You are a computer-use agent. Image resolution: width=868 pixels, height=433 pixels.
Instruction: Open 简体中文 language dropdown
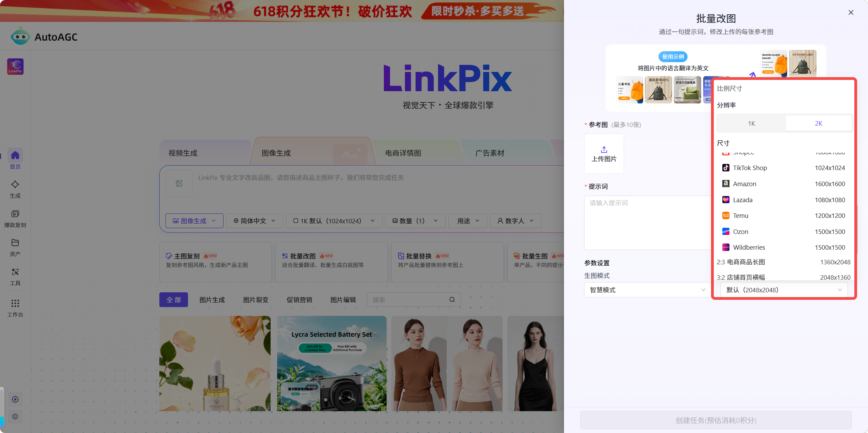click(x=255, y=221)
